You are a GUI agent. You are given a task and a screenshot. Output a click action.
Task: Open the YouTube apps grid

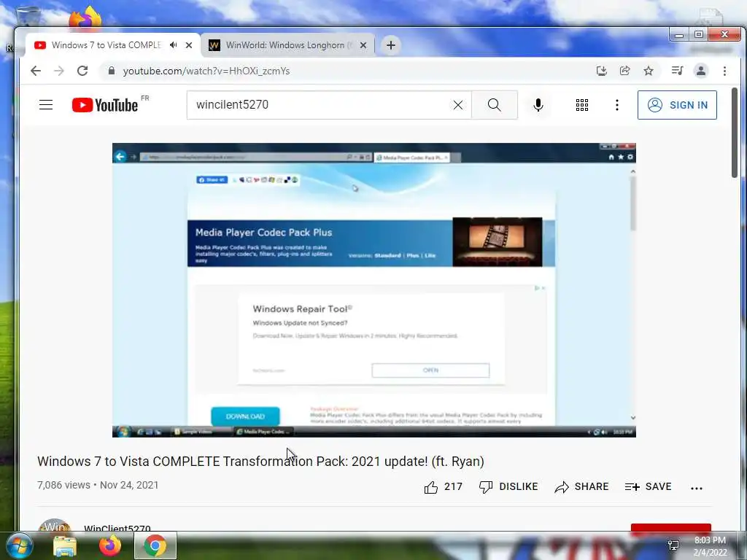pos(581,105)
